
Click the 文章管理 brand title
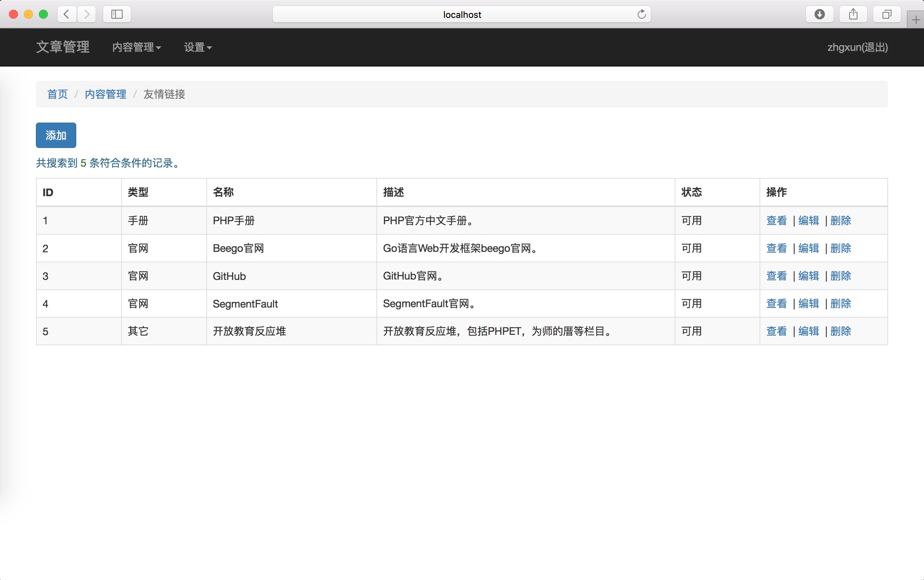tap(62, 47)
